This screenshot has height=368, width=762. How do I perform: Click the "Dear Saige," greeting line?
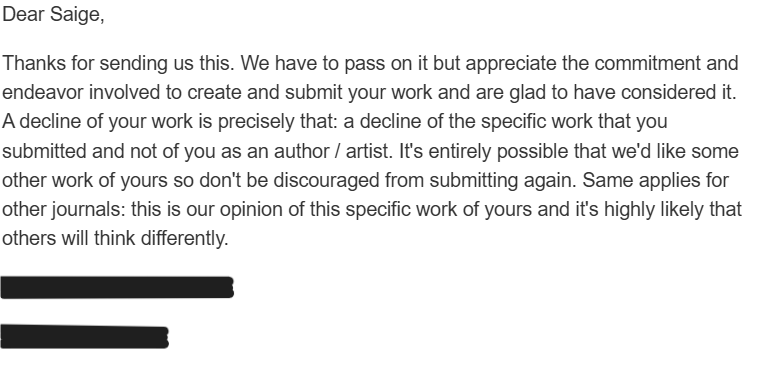53,15
